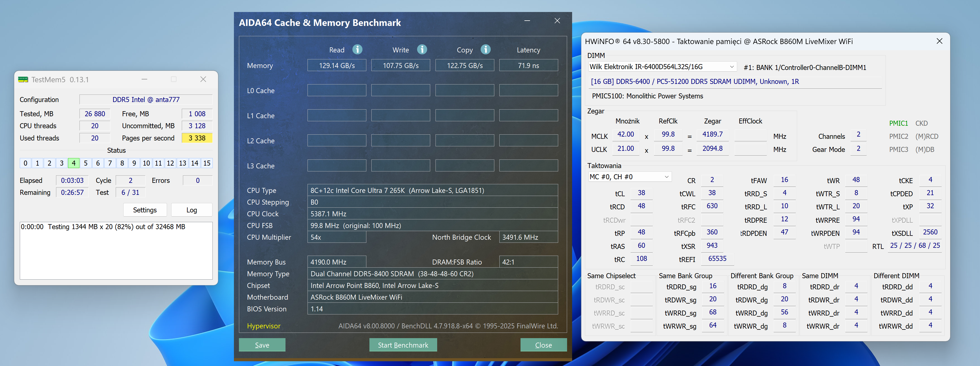The height and width of the screenshot is (366, 980).
Task: Select status thread box 4
Action: (73, 163)
